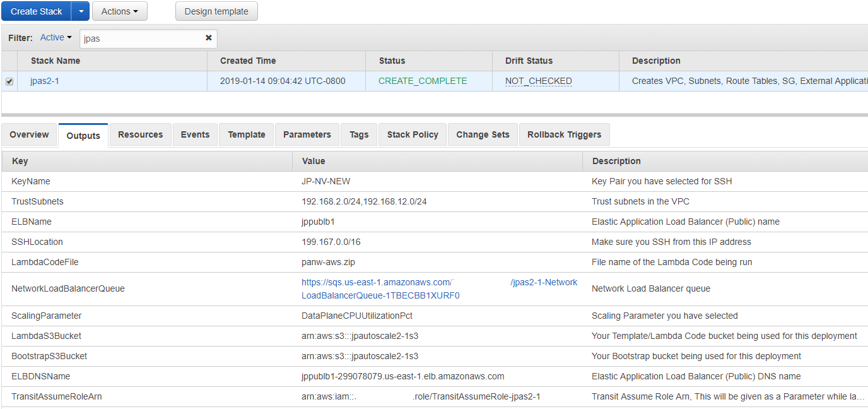Uncheck the jpas2-1 stack checkbox
868x409 pixels.
click(9, 81)
